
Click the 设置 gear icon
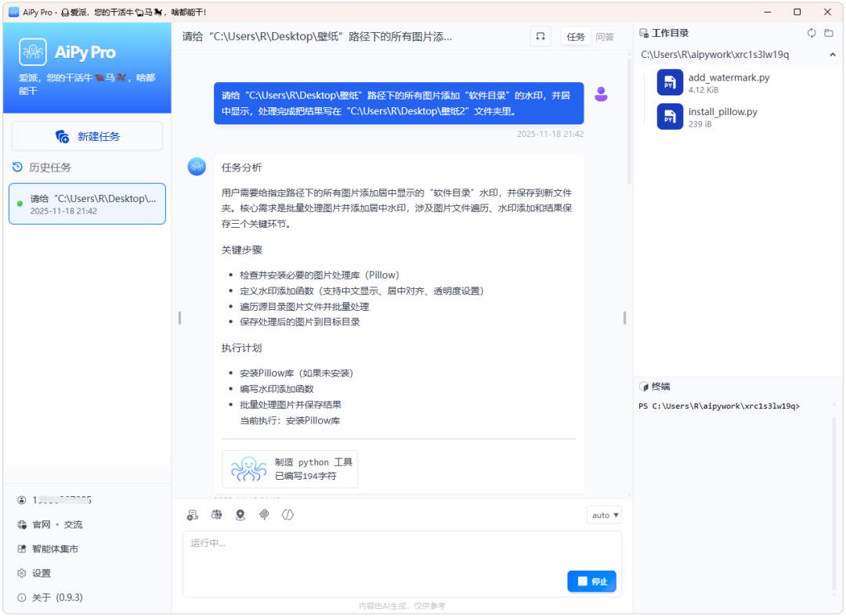pyautogui.click(x=22, y=573)
